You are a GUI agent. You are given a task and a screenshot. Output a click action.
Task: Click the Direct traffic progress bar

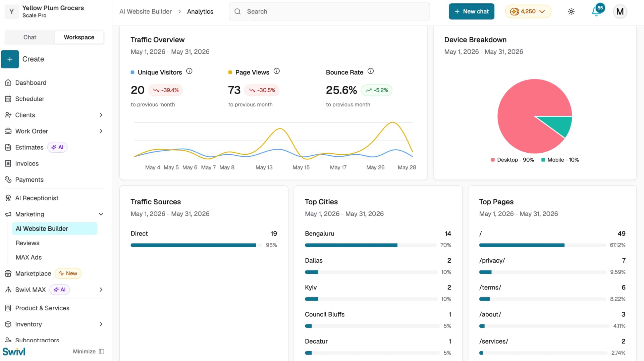pyautogui.click(x=196, y=245)
